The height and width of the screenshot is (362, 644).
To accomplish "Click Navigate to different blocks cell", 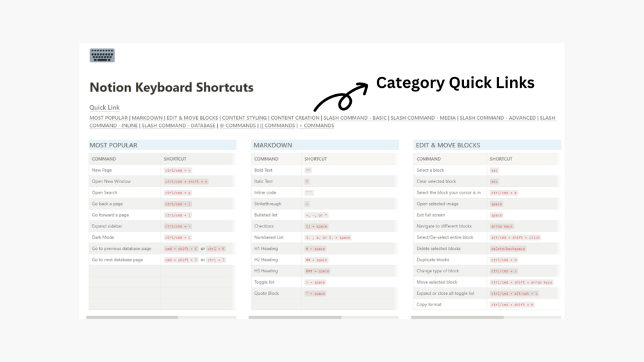I will coord(450,226).
